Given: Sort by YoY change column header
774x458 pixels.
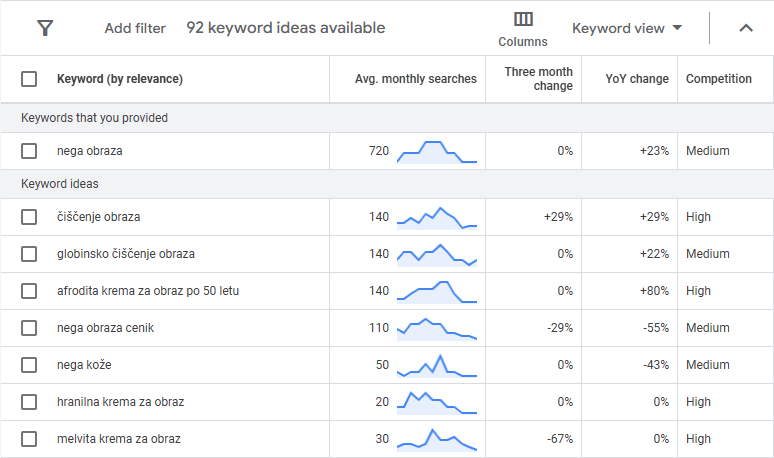Looking at the screenshot, I should point(637,79).
